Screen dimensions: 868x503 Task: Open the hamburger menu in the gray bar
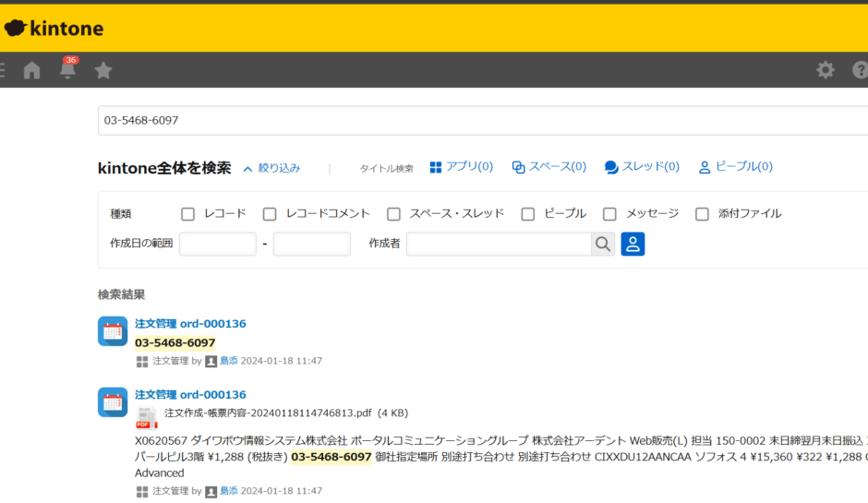point(2,70)
